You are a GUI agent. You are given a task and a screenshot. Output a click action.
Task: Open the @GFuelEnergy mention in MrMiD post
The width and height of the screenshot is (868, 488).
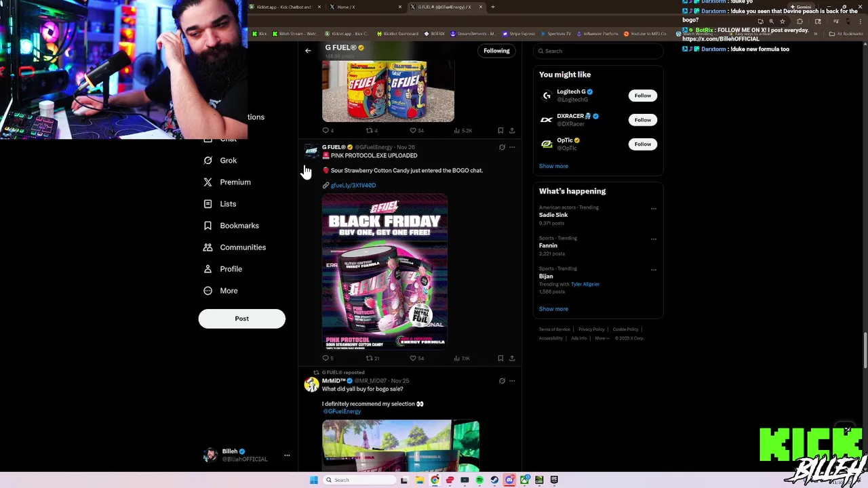tap(342, 411)
